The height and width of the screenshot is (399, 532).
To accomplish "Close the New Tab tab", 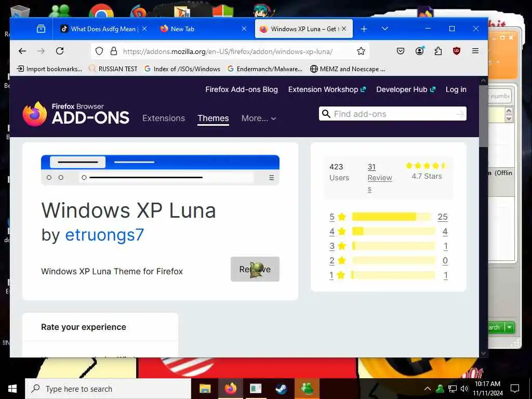I will pyautogui.click(x=244, y=29).
